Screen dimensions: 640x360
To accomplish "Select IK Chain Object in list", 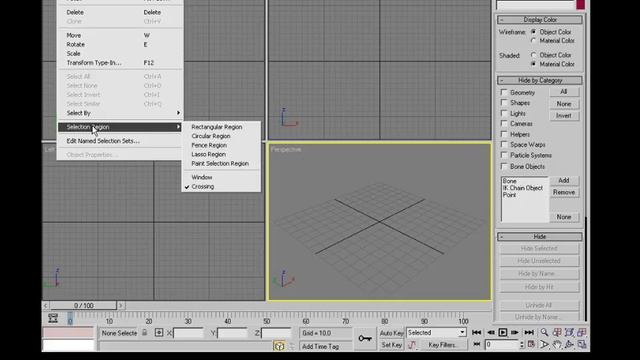I will coord(522,188).
